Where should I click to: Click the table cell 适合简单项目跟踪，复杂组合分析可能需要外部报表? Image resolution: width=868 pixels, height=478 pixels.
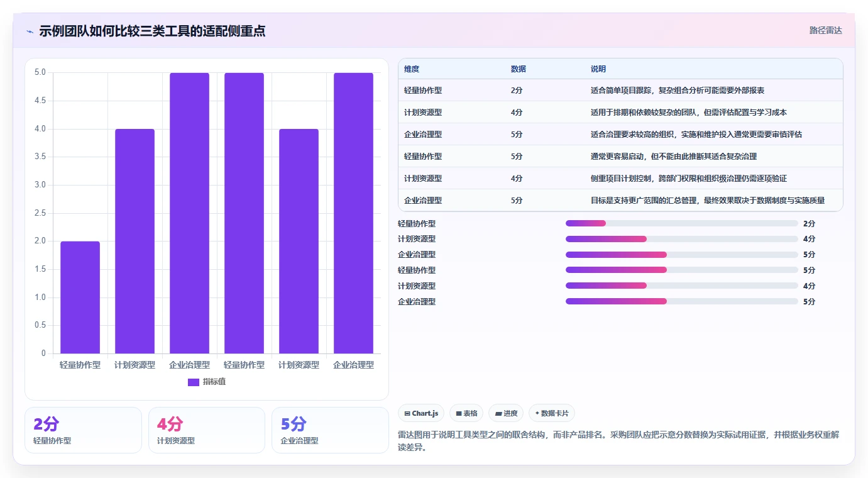678,91
